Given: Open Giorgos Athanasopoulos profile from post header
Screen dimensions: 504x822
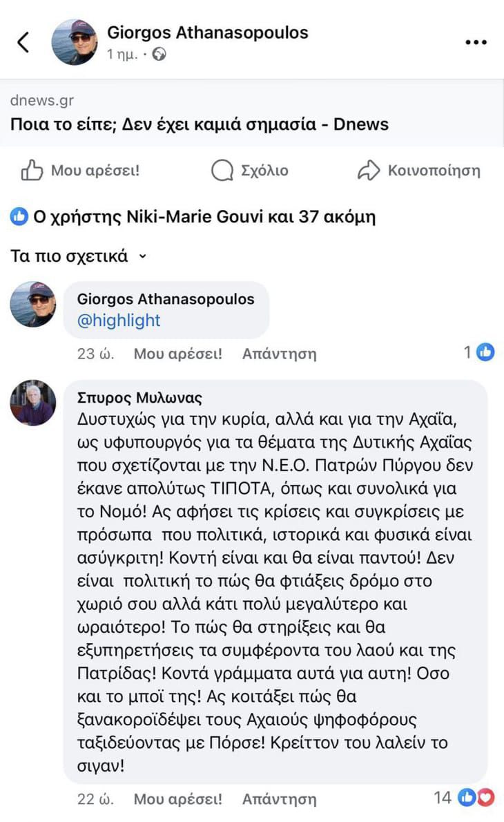Looking at the screenshot, I should pyautogui.click(x=207, y=32).
